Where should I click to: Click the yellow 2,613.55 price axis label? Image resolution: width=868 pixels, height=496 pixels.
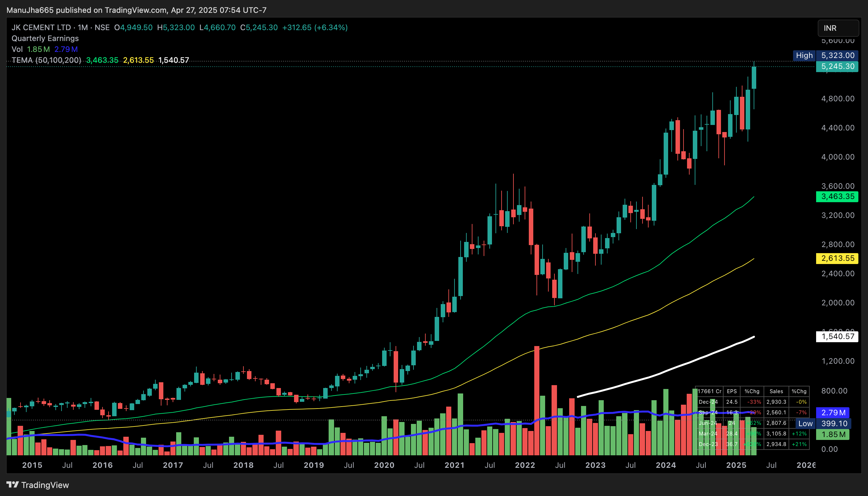(x=837, y=258)
